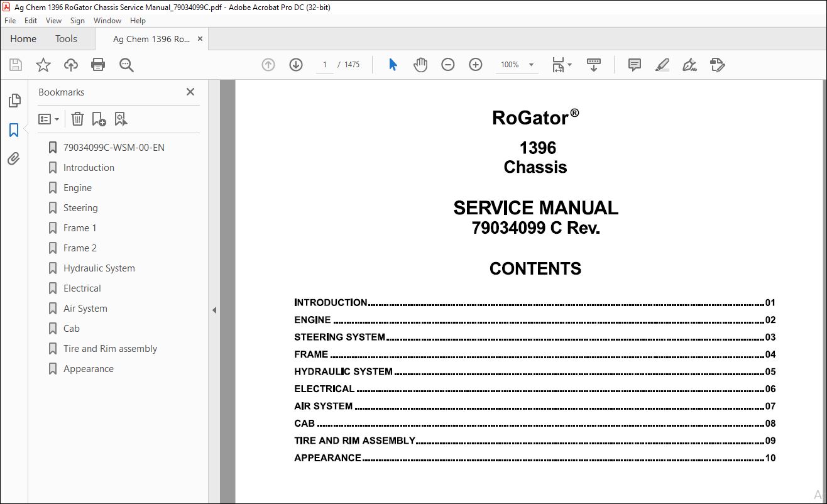Image resolution: width=827 pixels, height=504 pixels.
Task: Show Page Thumbnails panel icon
Action: tap(14, 101)
